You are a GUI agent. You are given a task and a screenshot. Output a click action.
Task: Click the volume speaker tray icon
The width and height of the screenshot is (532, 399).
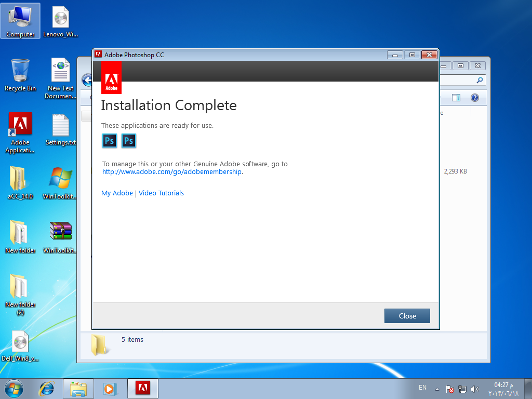click(475, 389)
